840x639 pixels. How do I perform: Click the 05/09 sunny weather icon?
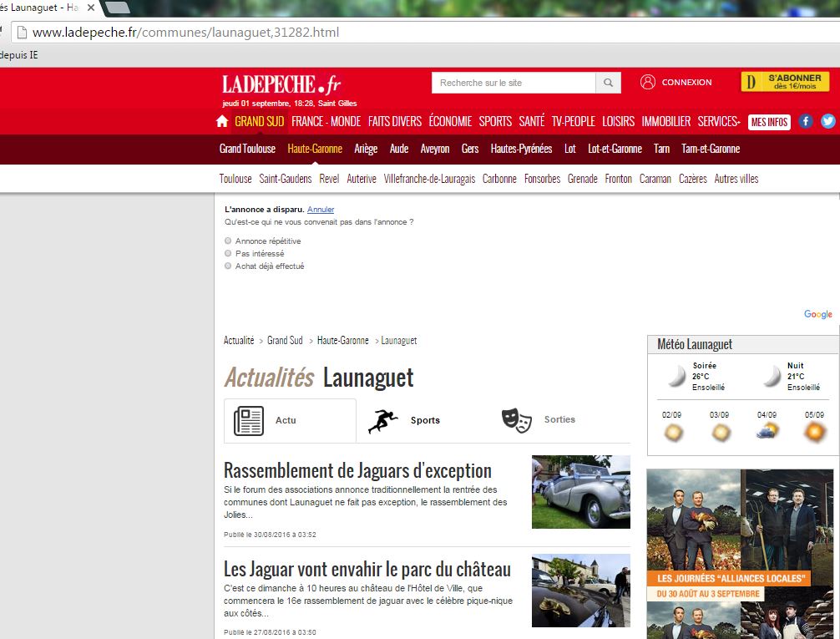[x=814, y=432]
